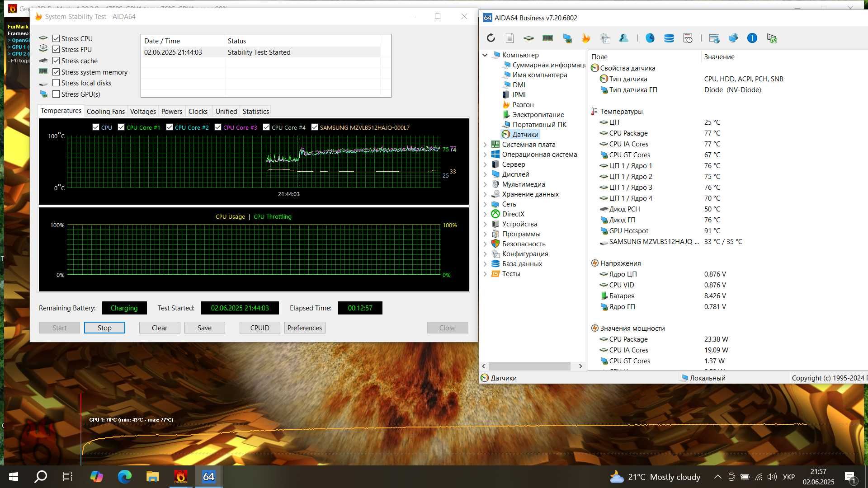Uncheck Stress cache checkbox
The image size is (868, 488).
[56, 61]
